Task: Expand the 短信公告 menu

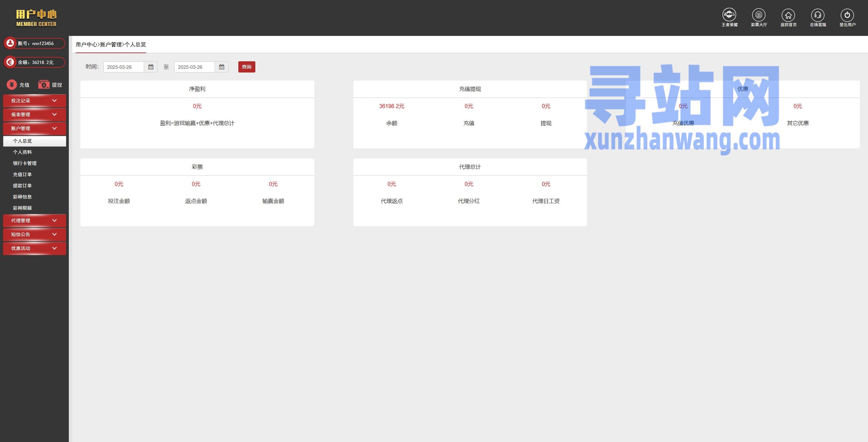Action: pos(35,234)
